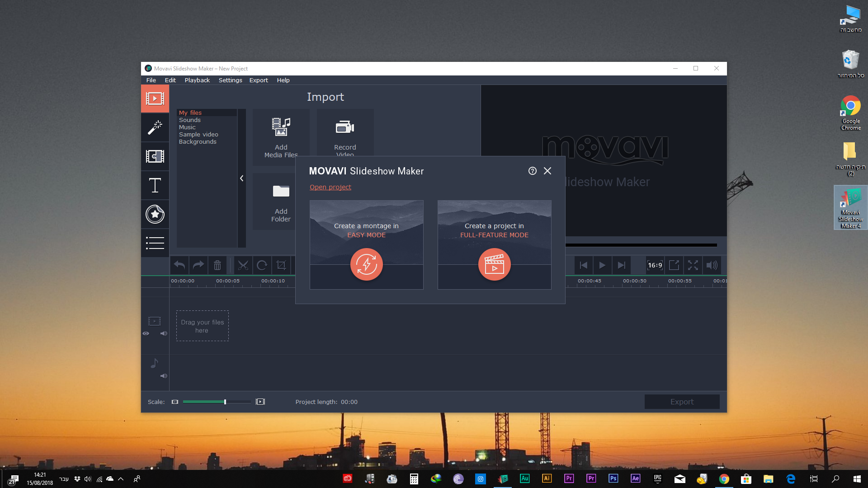Toggle timeline audio mute icon
The image size is (868, 488).
tap(164, 333)
